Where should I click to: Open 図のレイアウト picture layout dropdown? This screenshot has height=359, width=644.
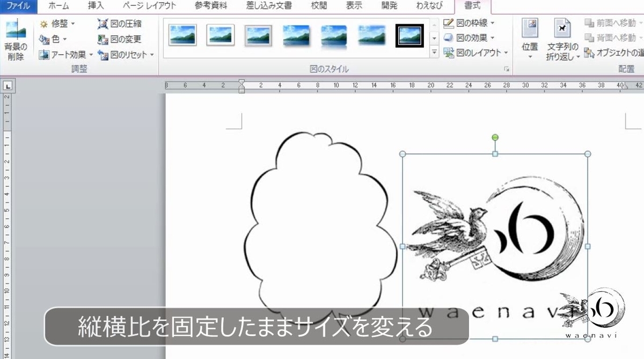[x=475, y=53]
